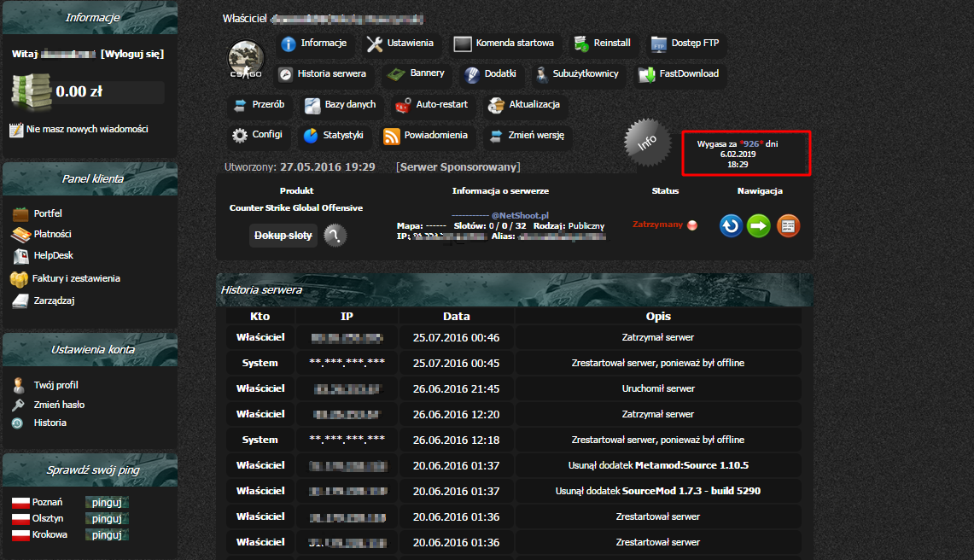Viewport: 974px width, 560px height.
Task: Open Portfel in client panel
Action: (48, 213)
